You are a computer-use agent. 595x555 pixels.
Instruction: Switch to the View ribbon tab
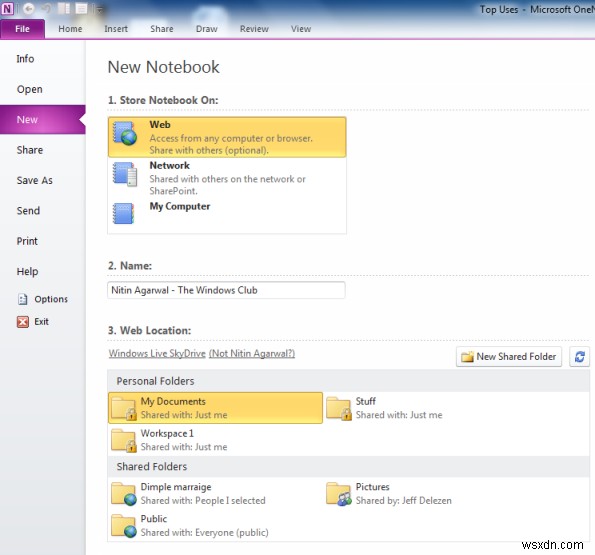click(x=301, y=29)
